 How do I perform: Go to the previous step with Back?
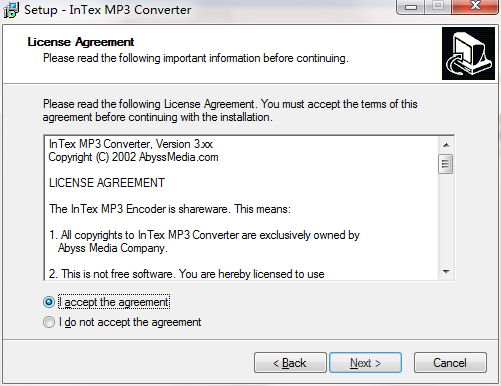tap(290, 363)
